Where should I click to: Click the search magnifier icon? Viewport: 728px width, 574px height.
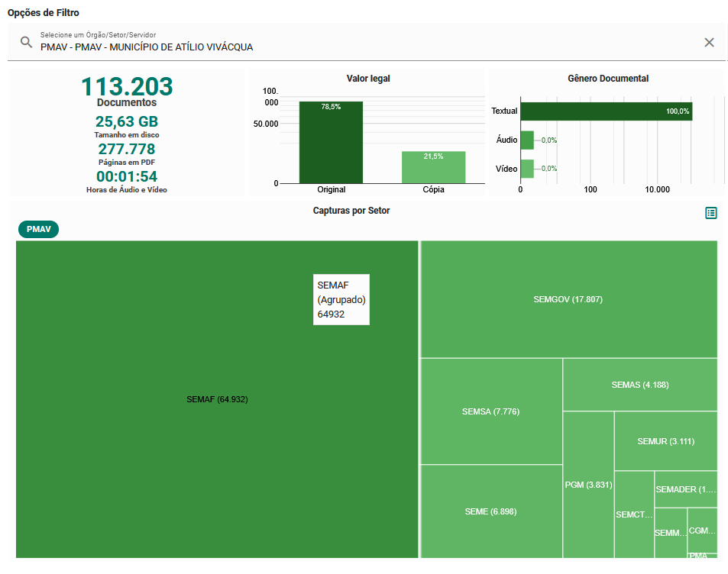point(26,42)
